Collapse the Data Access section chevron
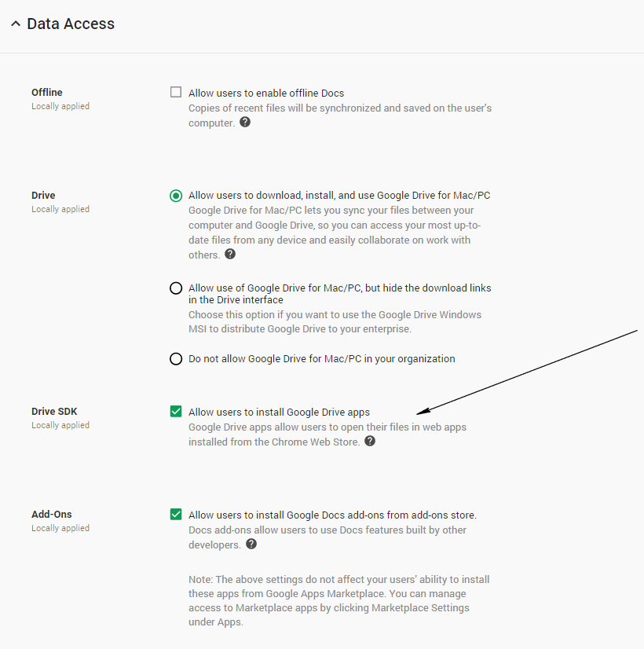The width and height of the screenshot is (644, 649). (15, 24)
